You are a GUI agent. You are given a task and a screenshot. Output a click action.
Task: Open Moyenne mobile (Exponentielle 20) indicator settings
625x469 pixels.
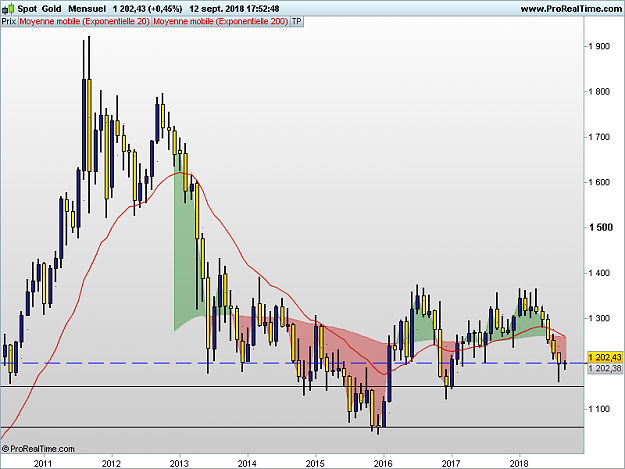[85, 22]
